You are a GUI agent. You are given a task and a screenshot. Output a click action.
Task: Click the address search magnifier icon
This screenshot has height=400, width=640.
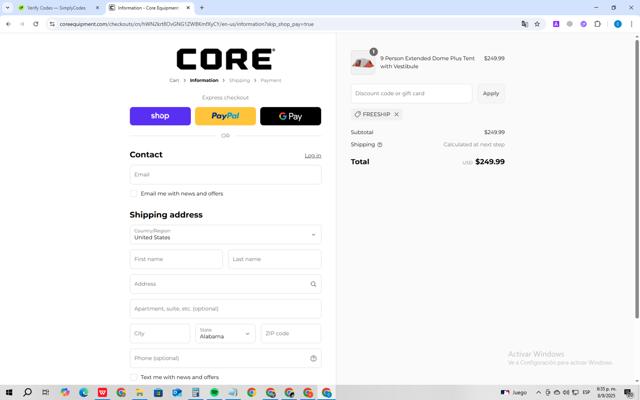point(313,284)
